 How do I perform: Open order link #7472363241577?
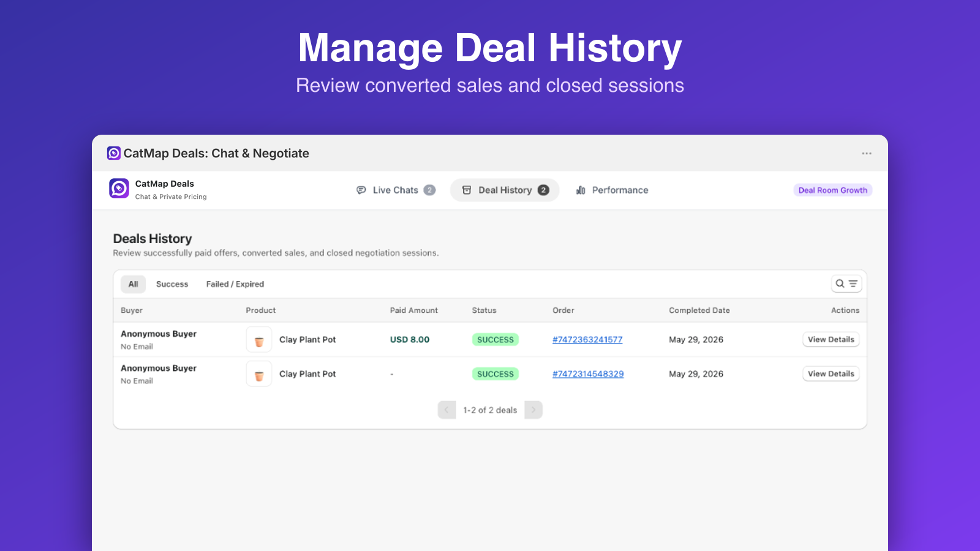point(587,340)
